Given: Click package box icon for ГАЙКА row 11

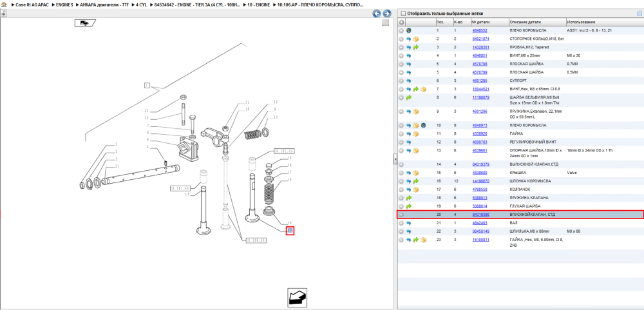Looking at the screenshot, I should coord(415,133).
